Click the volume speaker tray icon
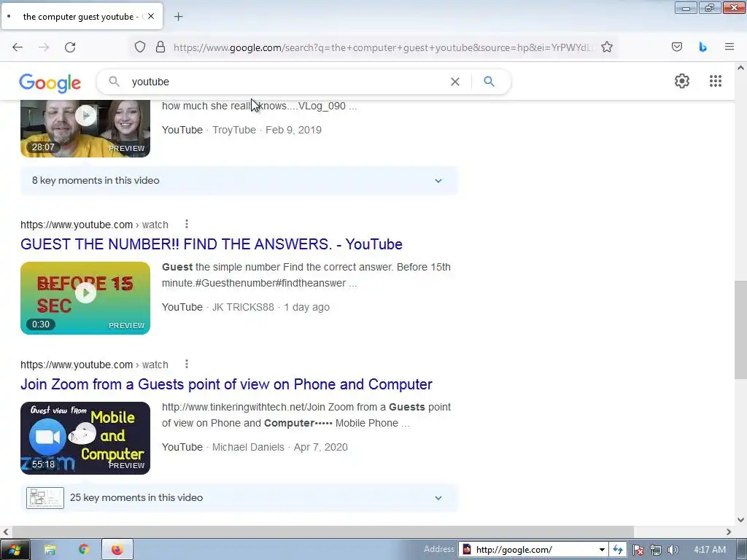 [673, 550]
